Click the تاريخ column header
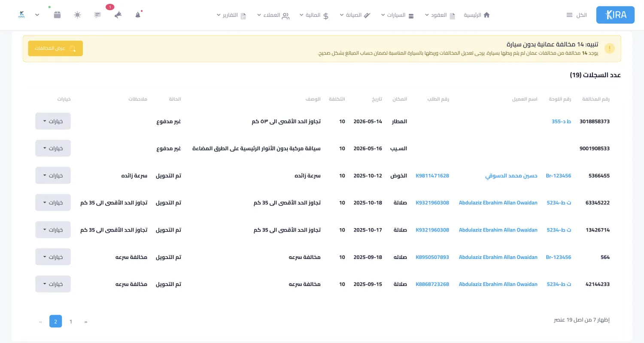Image resolution: width=644 pixels, height=343 pixels. 377,99
